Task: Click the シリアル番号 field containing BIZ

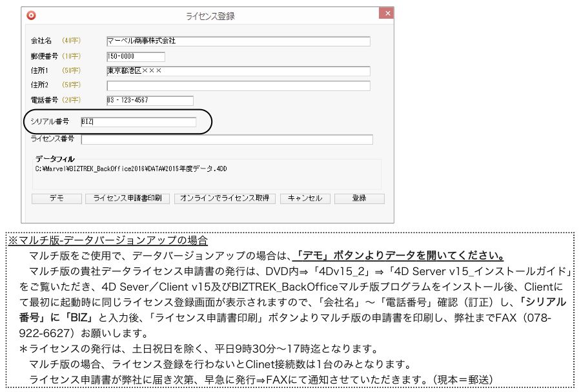Action: pyautogui.click(x=138, y=122)
